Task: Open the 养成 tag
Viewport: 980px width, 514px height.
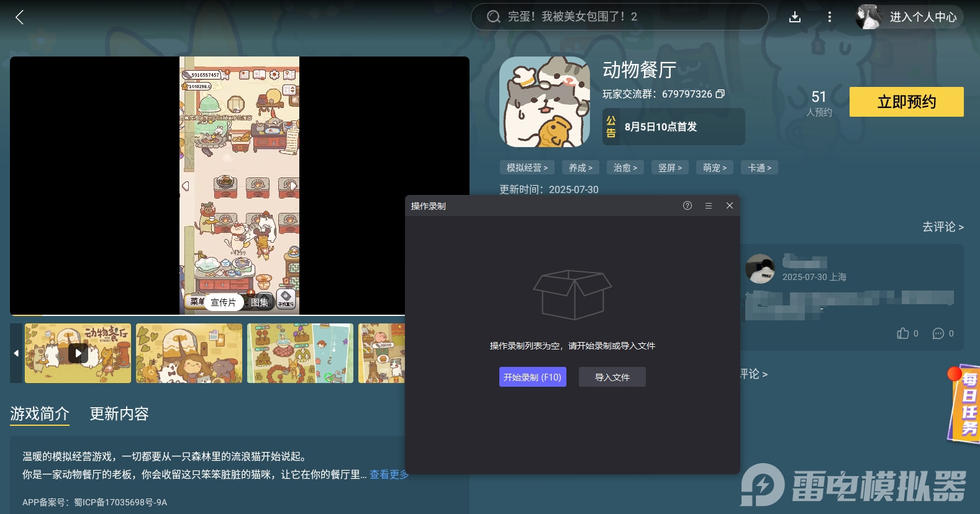Action: coord(581,168)
